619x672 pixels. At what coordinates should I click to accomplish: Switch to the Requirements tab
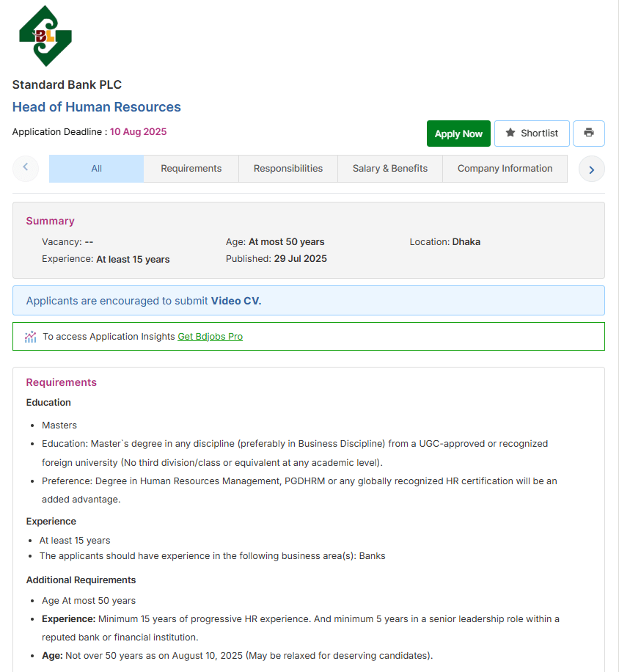191,169
